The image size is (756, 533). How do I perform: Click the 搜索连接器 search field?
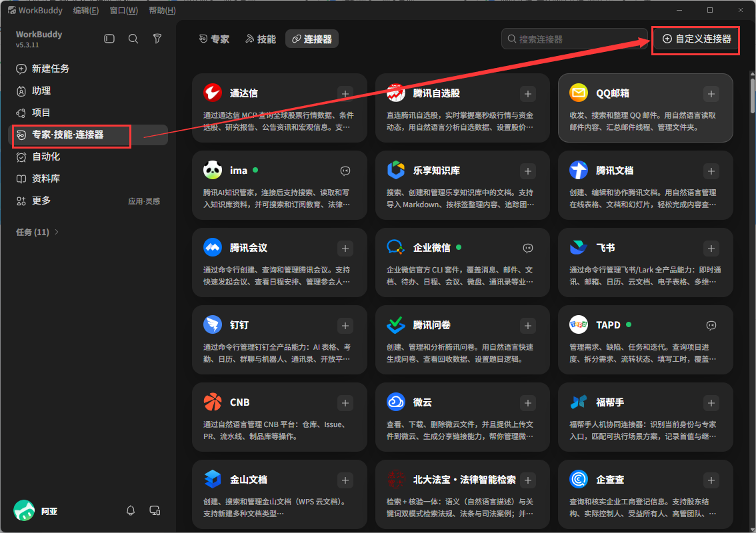(x=574, y=39)
